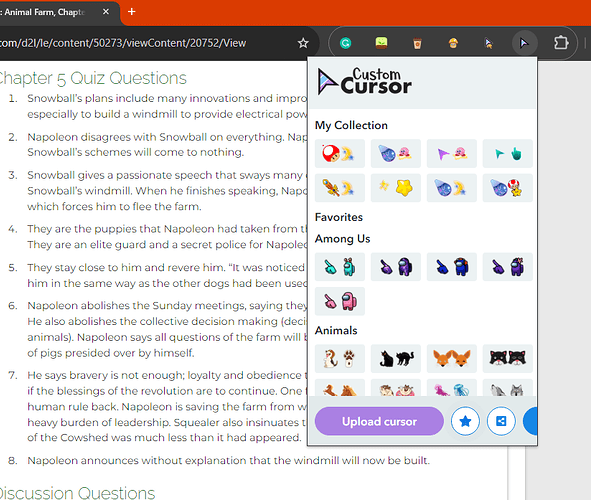The height and width of the screenshot is (500, 591).
Task: Select the black cat cursor in Animals
Action: pyautogui.click(x=395, y=358)
